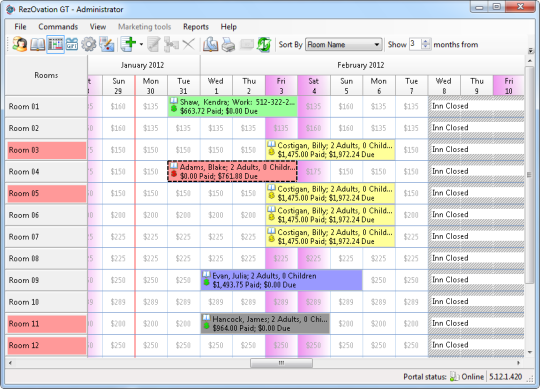The image size is (540, 389).
Task: Click the phone book toolbar icon
Action: [210, 44]
